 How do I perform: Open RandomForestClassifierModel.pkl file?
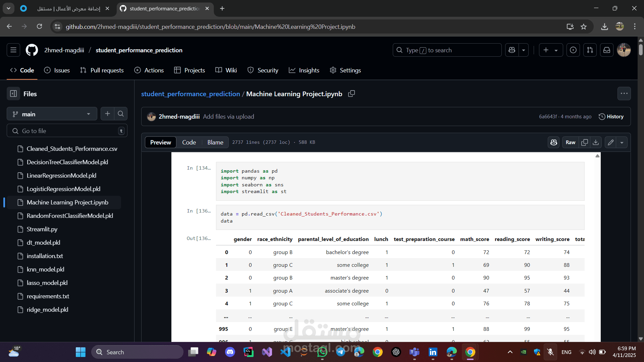(70, 216)
